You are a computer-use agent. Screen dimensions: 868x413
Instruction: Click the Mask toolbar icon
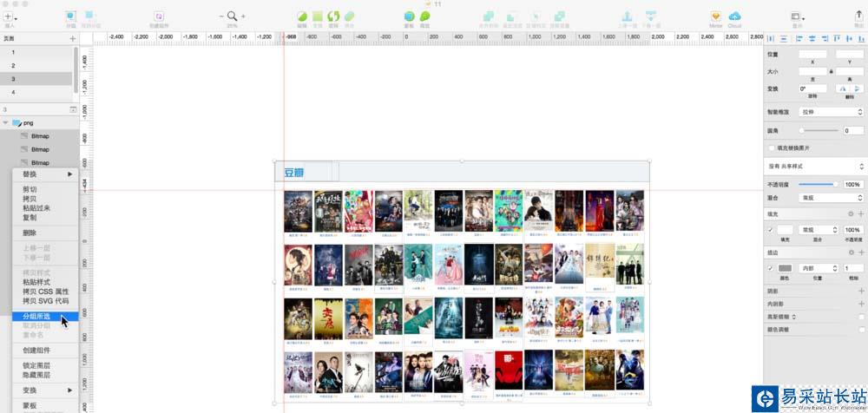[409, 16]
